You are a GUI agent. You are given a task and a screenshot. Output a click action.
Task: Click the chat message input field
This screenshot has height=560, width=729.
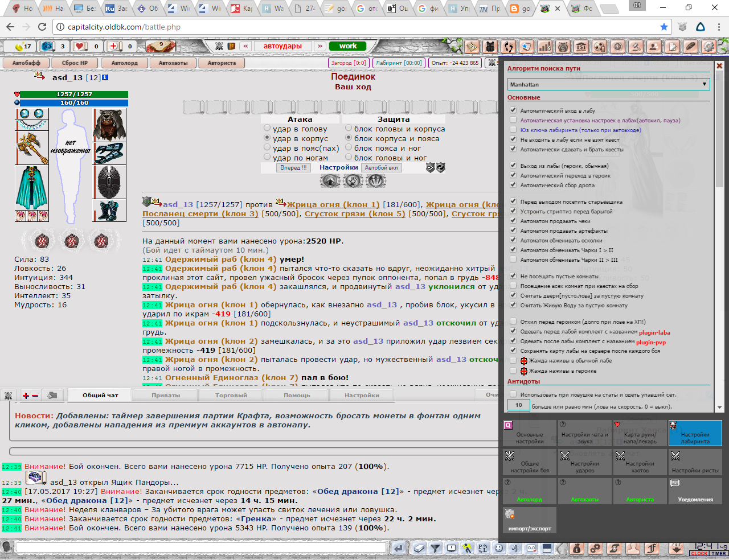(x=201, y=548)
